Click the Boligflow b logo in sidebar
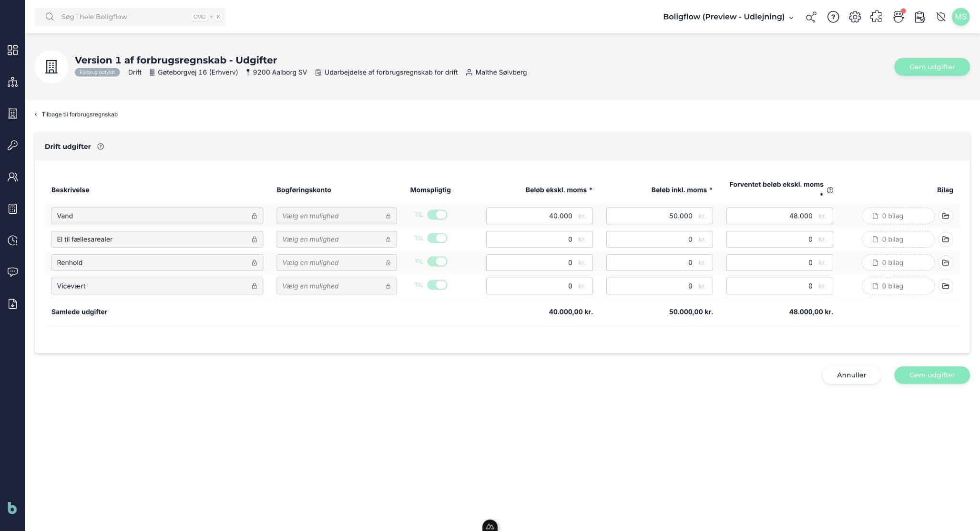The width and height of the screenshot is (980, 531). coord(12,508)
